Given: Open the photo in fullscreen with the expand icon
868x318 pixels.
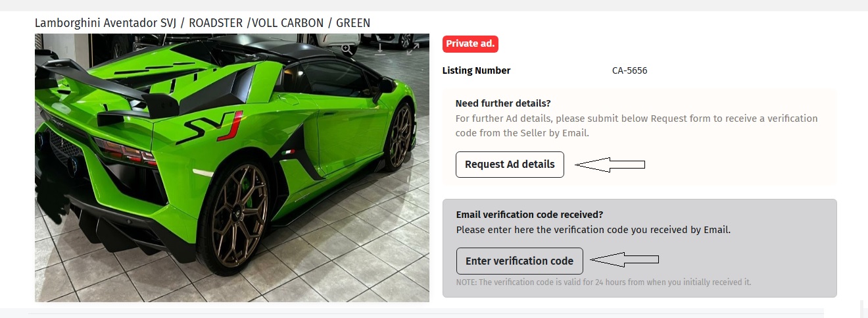Looking at the screenshot, I should (x=413, y=49).
